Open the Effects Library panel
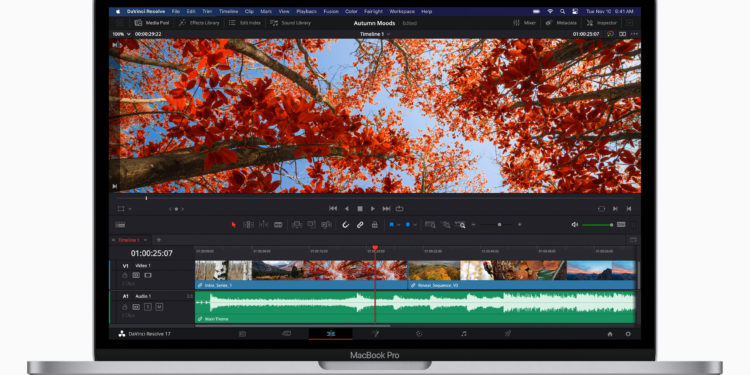Viewport: 750px width, 375px height. [x=199, y=22]
